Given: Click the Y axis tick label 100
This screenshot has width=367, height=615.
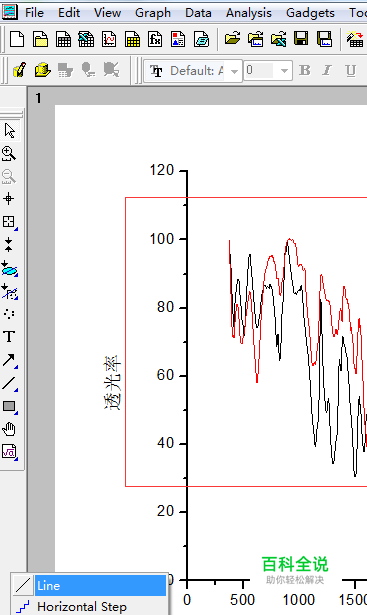Looking at the screenshot, I should [162, 238].
